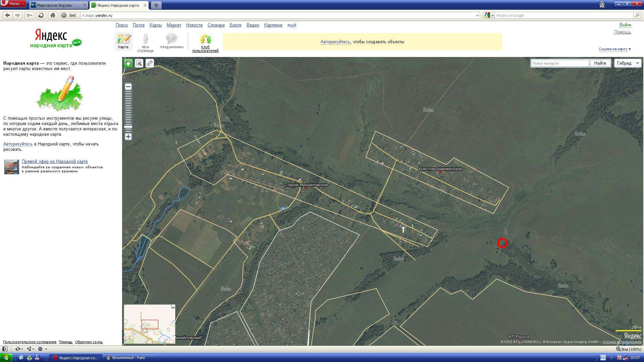Click the Google search magnifier button
The height and width of the screenshot is (362, 644).
click(x=637, y=15)
